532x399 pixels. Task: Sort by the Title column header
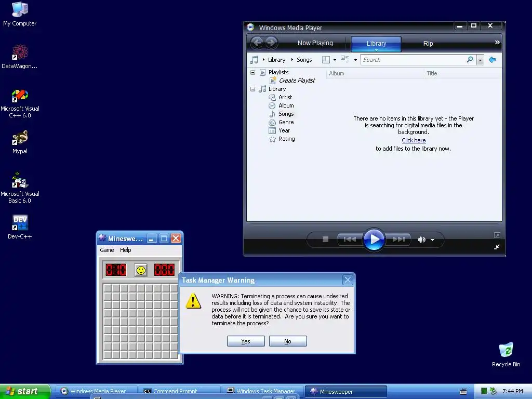[463, 73]
